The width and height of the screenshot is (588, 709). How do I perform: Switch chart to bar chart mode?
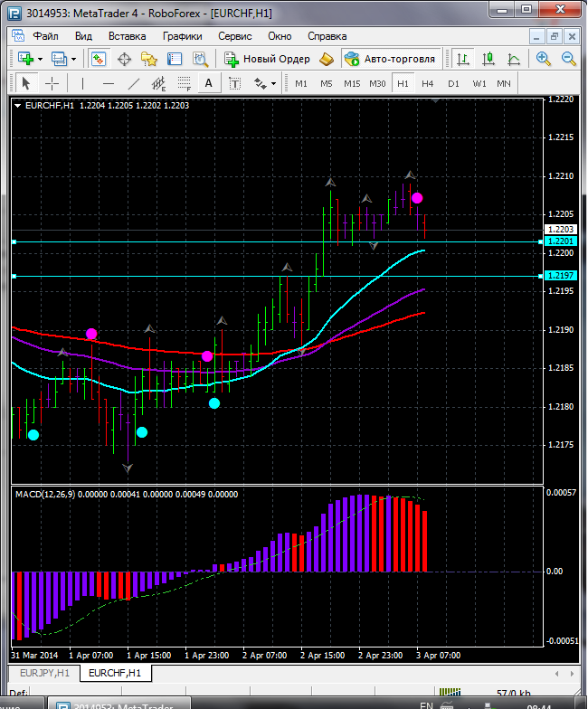463,59
